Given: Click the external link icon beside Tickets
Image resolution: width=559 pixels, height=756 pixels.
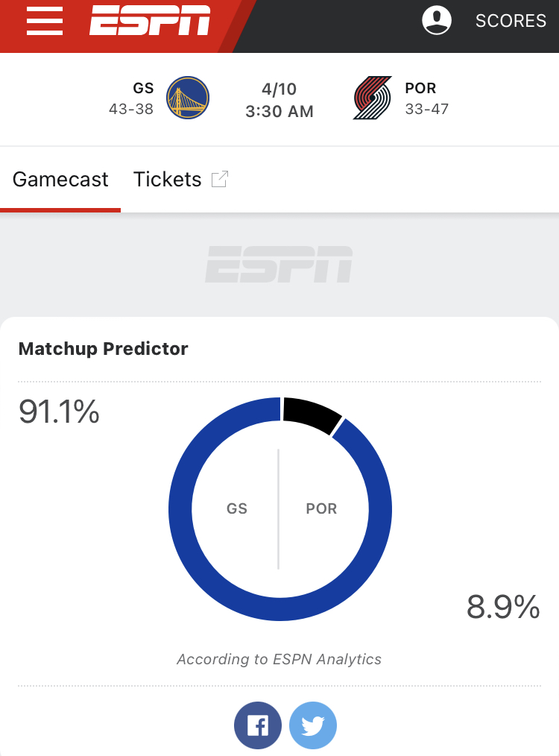Looking at the screenshot, I should click(219, 179).
